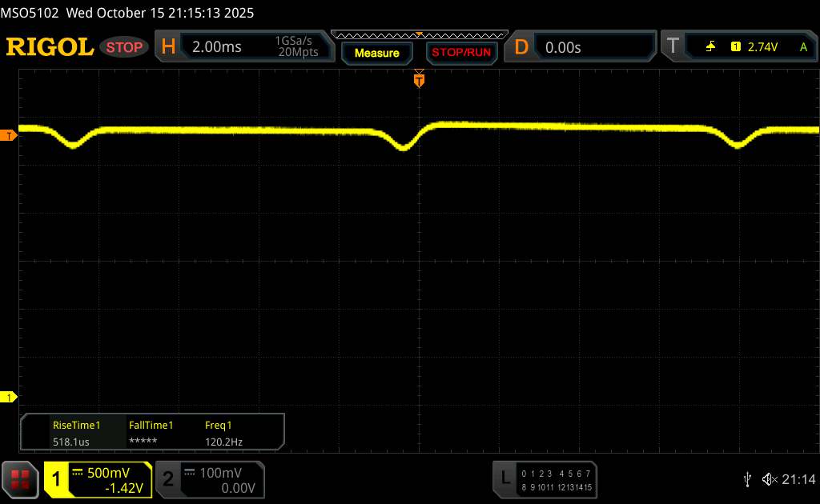Select the orange trigger position marker at top
Screen dimensions: 820x504
click(419, 79)
